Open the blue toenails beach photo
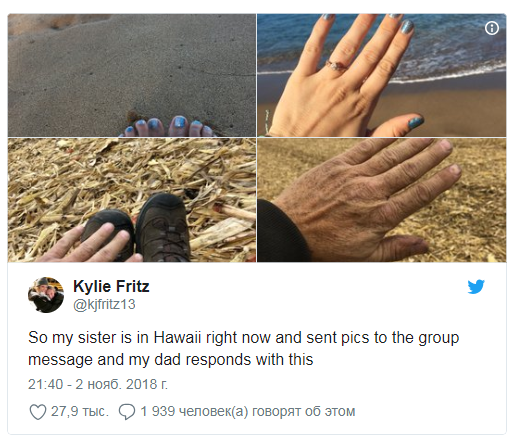This screenshot has width=526, height=446. click(132, 75)
